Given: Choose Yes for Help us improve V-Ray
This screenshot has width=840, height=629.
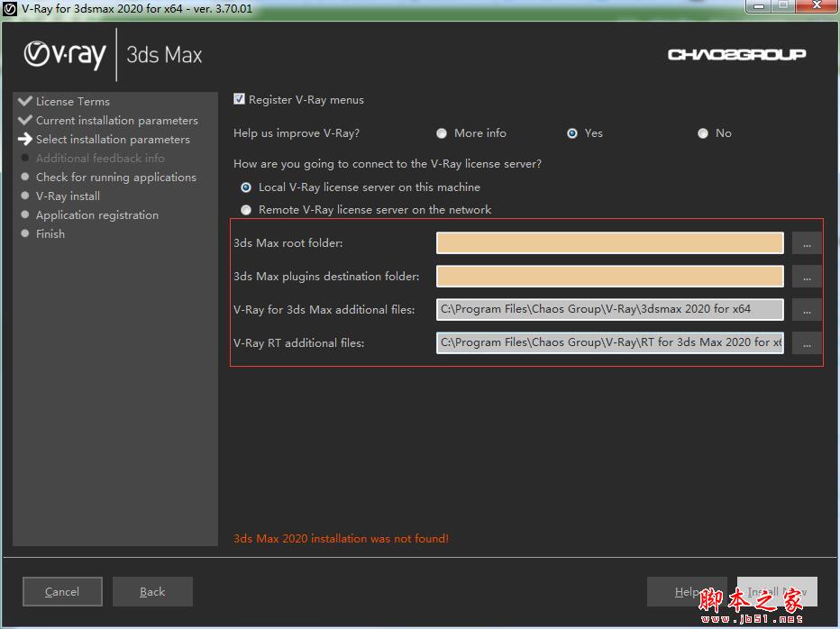Looking at the screenshot, I should (572, 133).
